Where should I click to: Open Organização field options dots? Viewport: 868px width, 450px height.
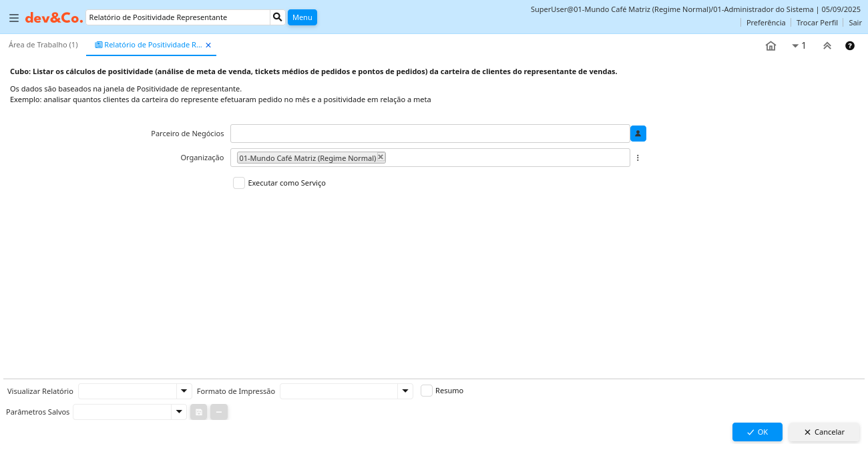(x=638, y=158)
